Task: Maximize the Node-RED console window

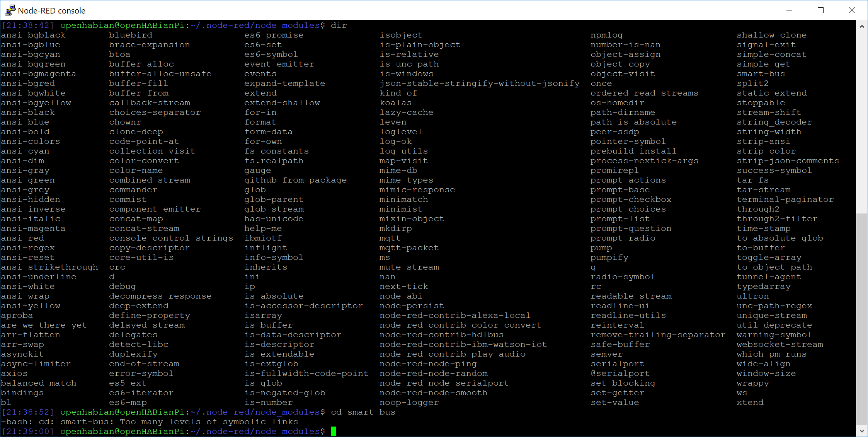Action: [x=820, y=10]
